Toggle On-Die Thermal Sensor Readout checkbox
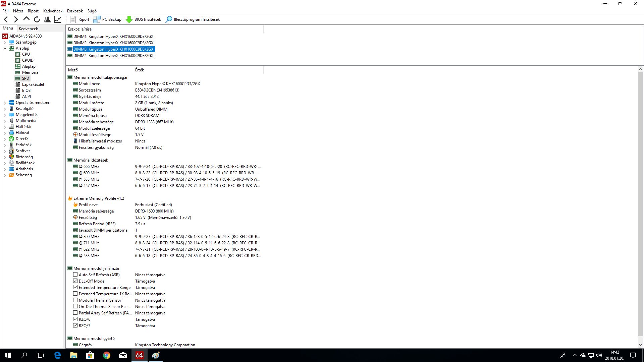The image size is (644, 362). [x=75, y=306]
